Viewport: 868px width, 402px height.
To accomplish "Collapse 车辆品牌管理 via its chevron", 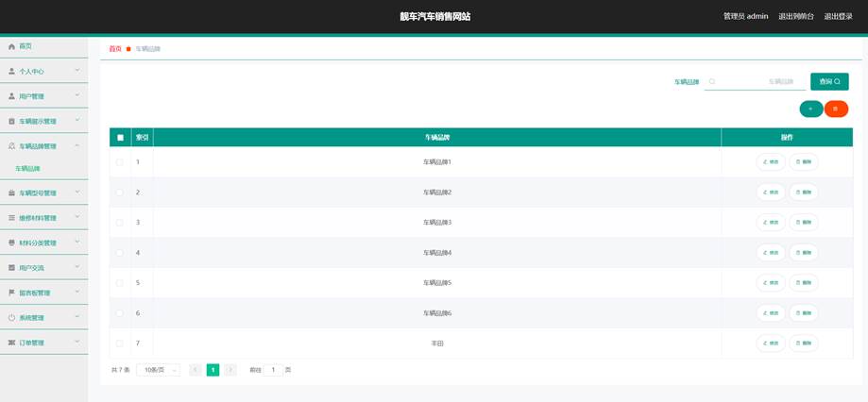I will (x=77, y=145).
